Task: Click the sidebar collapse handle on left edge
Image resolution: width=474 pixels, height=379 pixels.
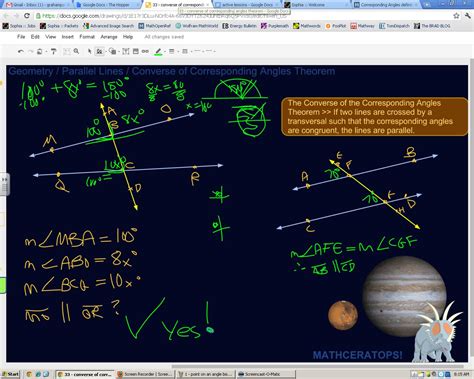Action: (x=5, y=184)
